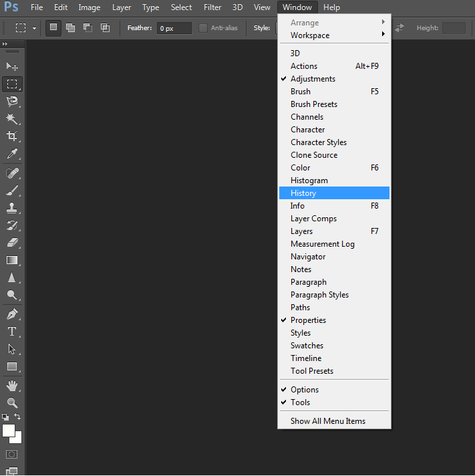Uncheck Properties panel in Window menu
This screenshot has width=475, height=476.
click(x=334, y=320)
